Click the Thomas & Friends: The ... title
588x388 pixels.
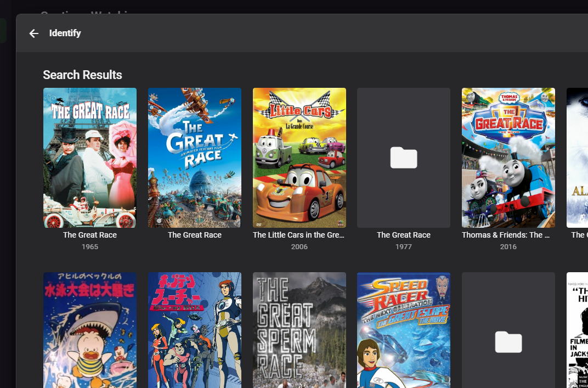[x=506, y=235]
